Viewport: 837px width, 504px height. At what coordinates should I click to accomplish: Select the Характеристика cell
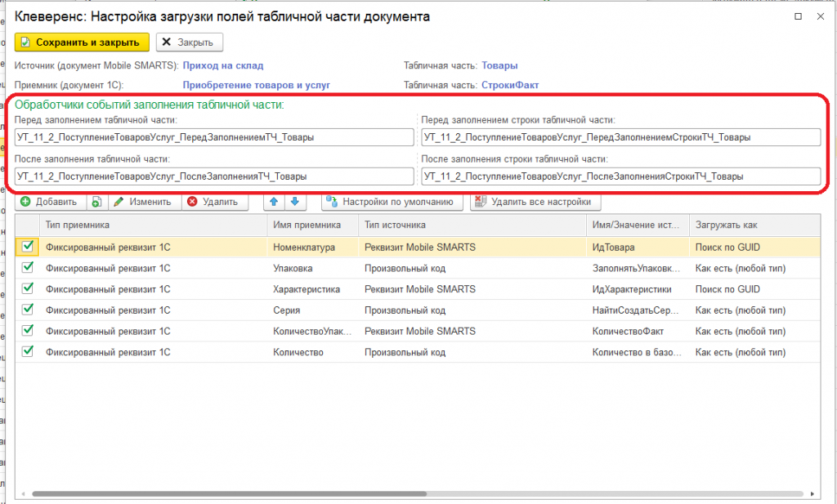pyautogui.click(x=313, y=289)
